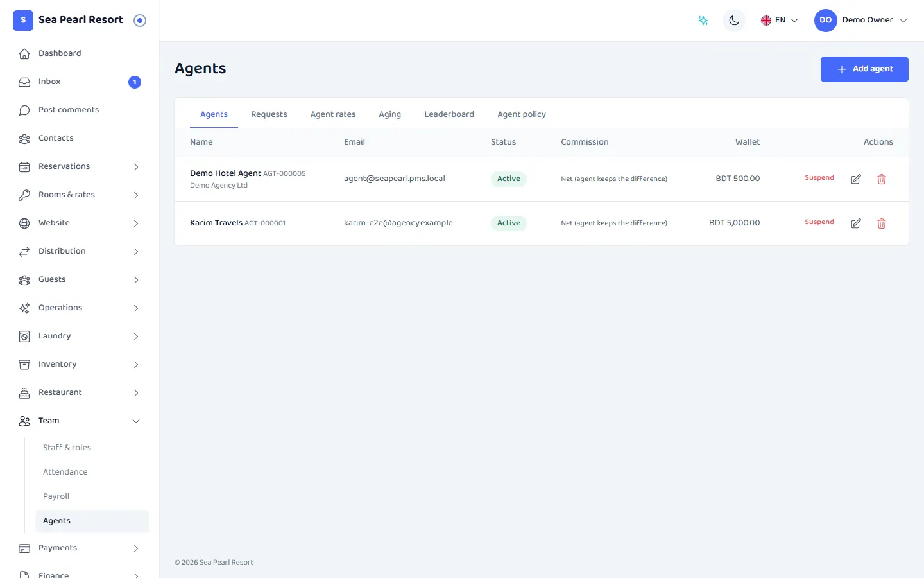
Task: Open the AI sparkle assistant icon
Action: coord(703,21)
